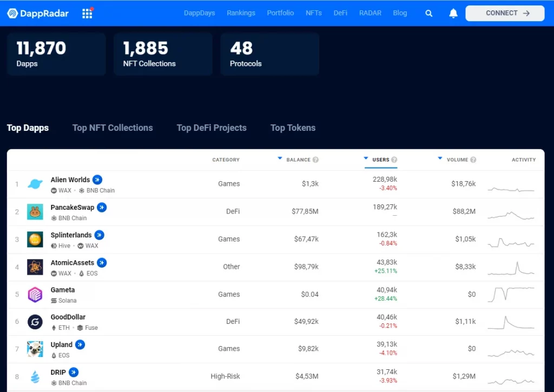Viewport: 554px width, 392px height.
Task: Open the Gameta dapp link
Action: [63, 290]
